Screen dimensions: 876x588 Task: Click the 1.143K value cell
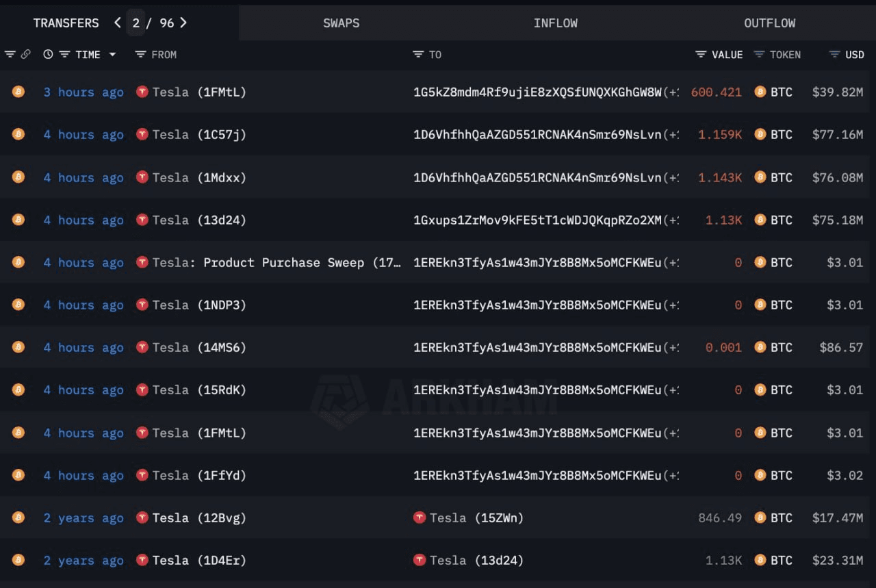(720, 177)
